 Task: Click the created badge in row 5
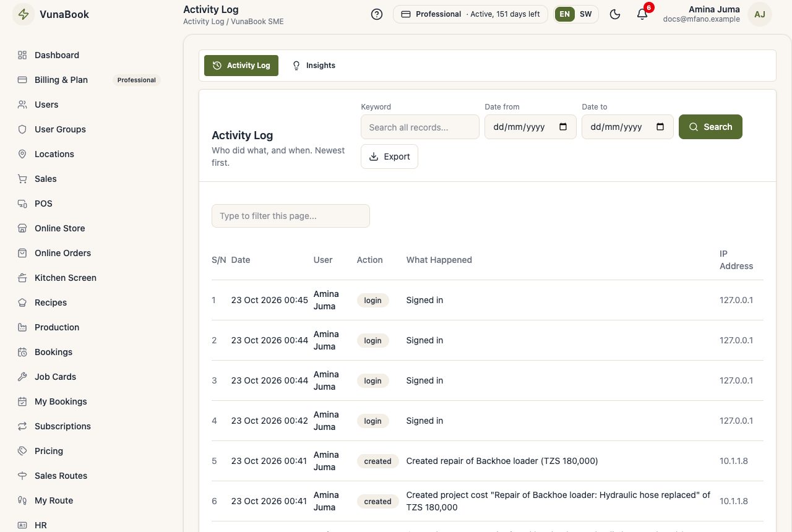pos(377,461)
